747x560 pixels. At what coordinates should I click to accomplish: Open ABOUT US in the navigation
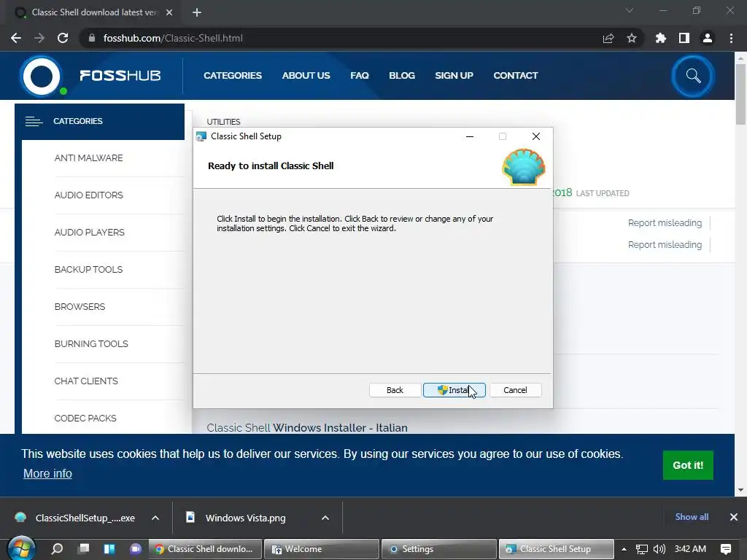(306, 75)
